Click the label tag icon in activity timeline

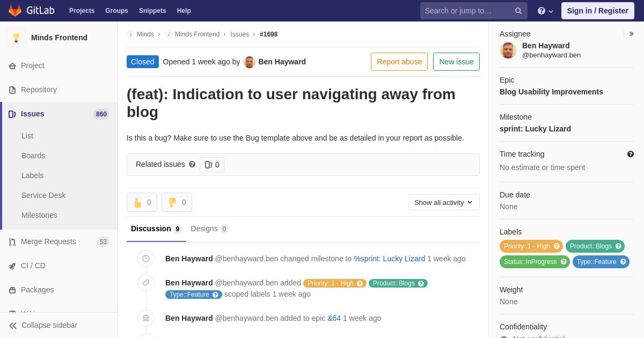pyautogui.click(x=146, y=283)
